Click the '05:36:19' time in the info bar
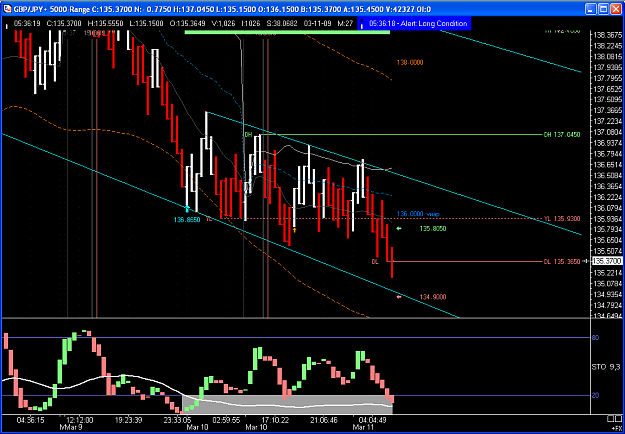The image size is (625, 434). pyautogui.click(x=26, y=24)
